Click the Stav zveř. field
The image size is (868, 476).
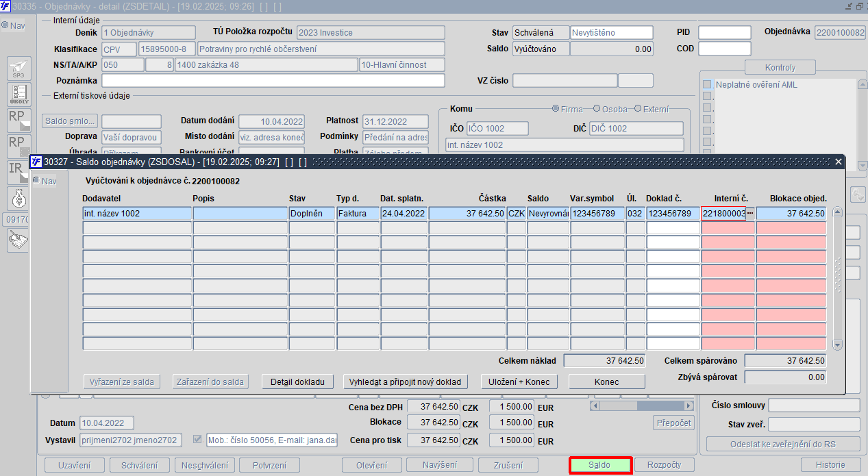814,425
